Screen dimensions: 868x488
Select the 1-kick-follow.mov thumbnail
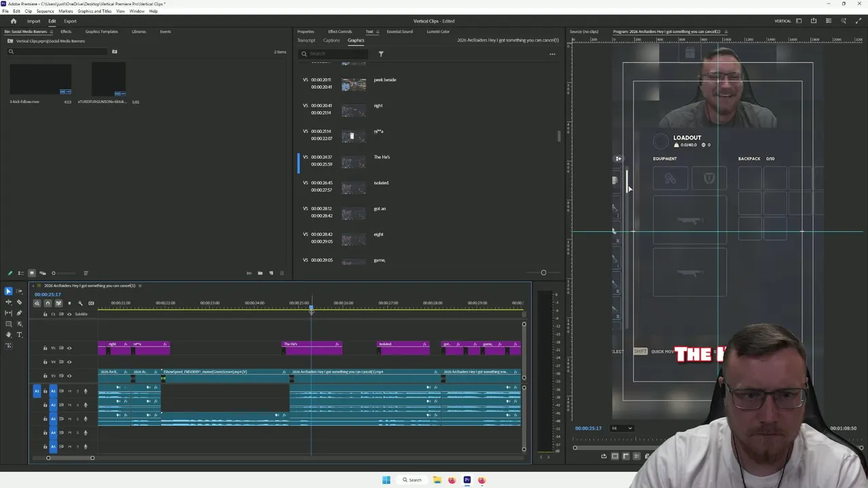pos(41,80)
